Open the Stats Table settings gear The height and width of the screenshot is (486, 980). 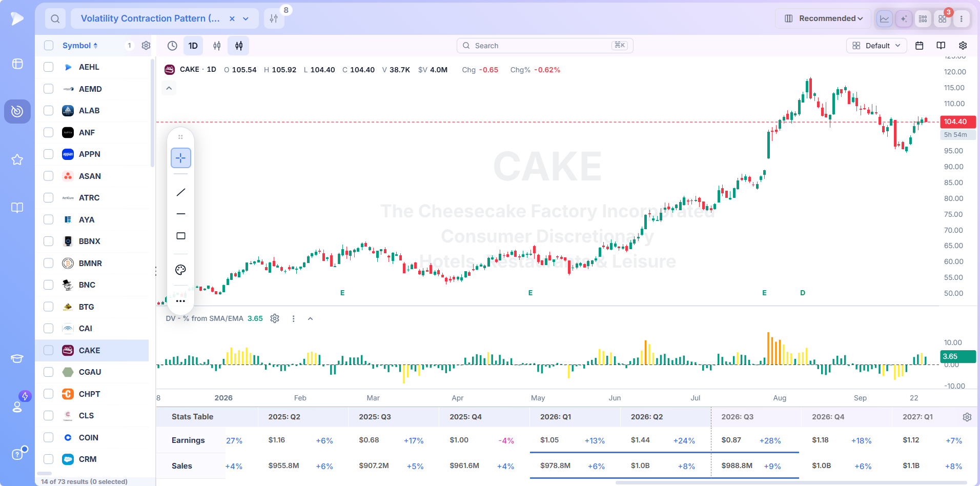tap(967, 417)
